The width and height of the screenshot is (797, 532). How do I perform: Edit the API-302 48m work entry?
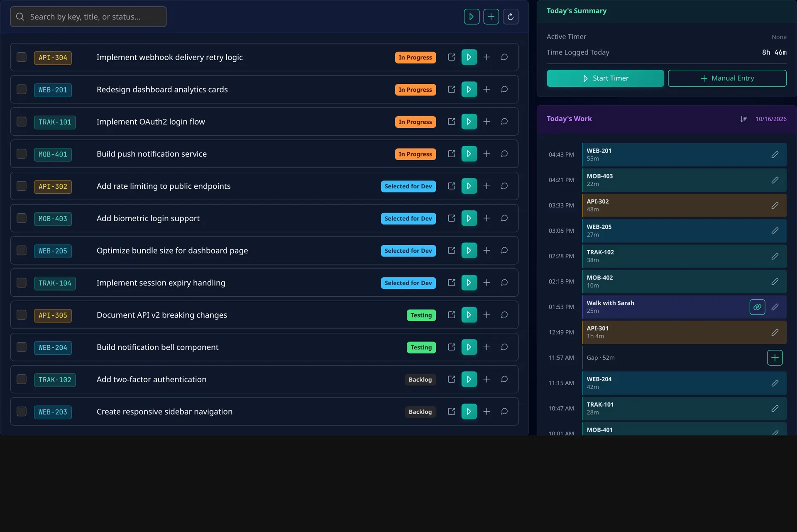775,205
